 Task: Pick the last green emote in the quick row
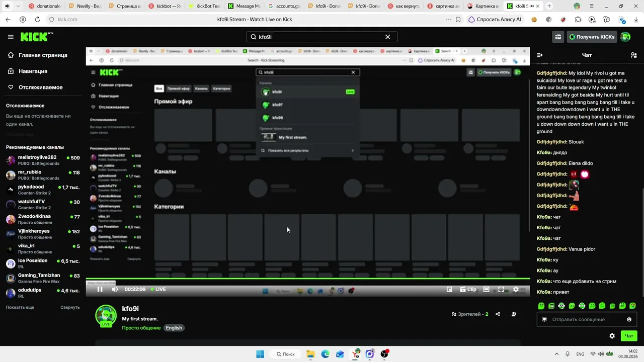[632, 306]
